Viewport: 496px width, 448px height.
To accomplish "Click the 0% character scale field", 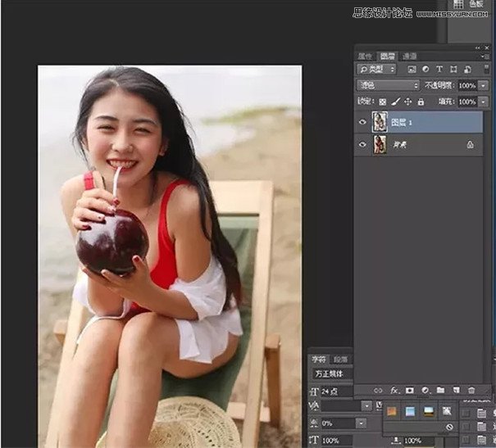I will click(338, 423).
